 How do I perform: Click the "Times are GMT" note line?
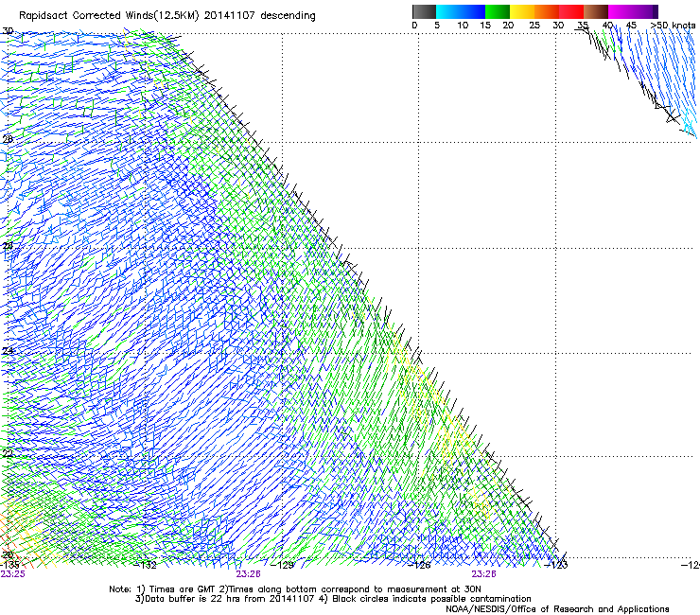295,589
